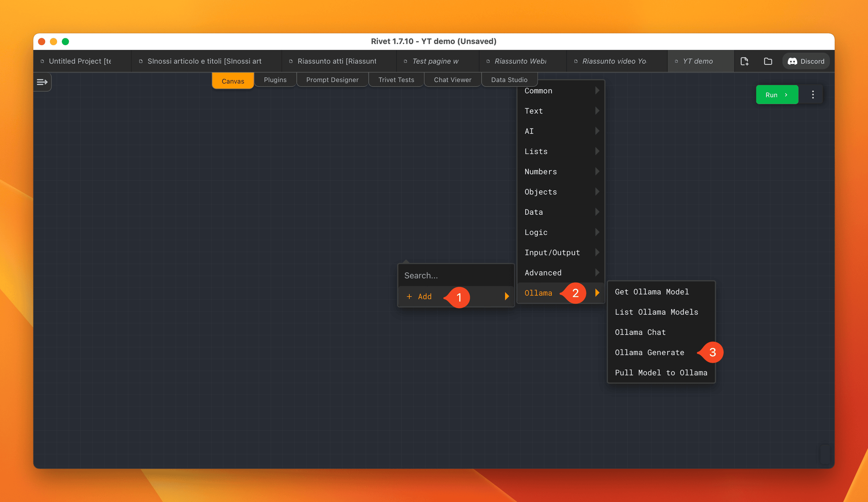
Task: Switch to the Canvas tab
Action: [233, 81]
